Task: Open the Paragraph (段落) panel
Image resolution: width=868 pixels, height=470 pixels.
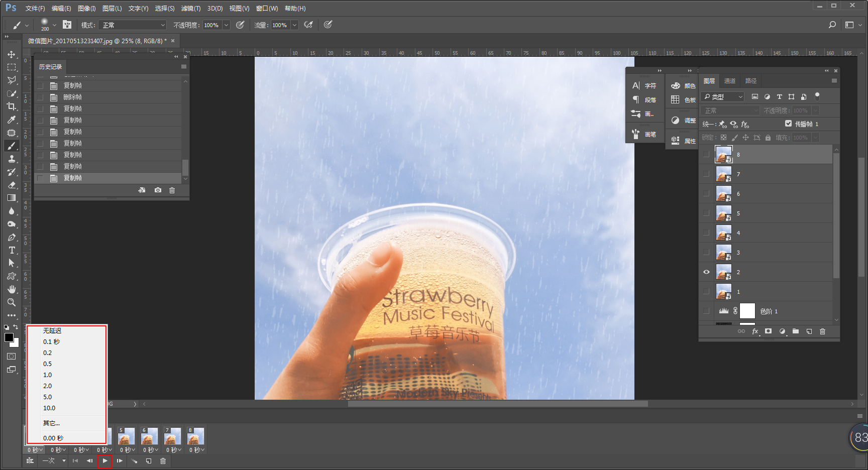Action: pos(645,99)
